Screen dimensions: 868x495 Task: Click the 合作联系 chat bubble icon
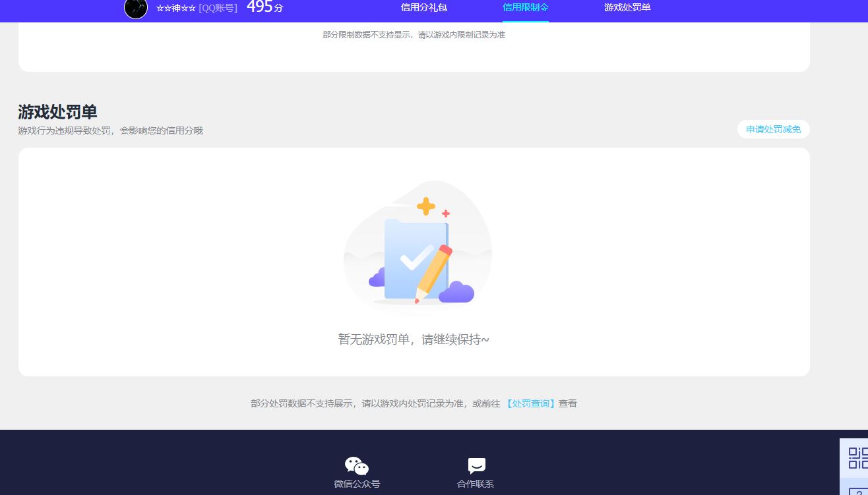476,466
